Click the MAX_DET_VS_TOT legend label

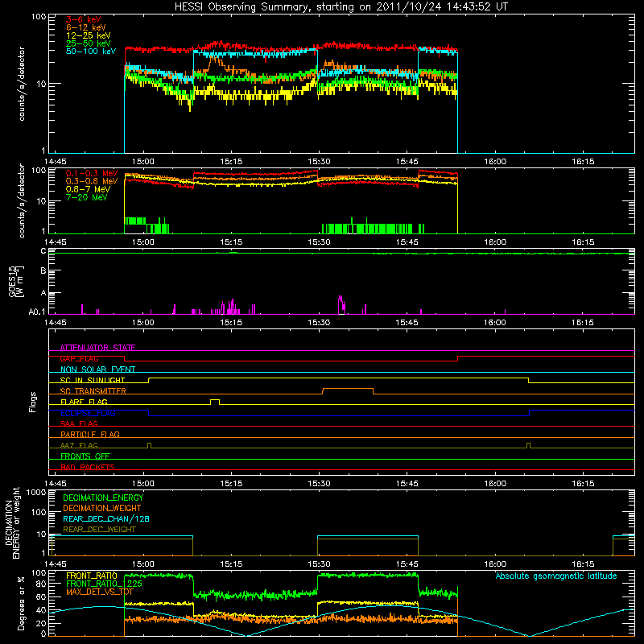click(99, 592)
